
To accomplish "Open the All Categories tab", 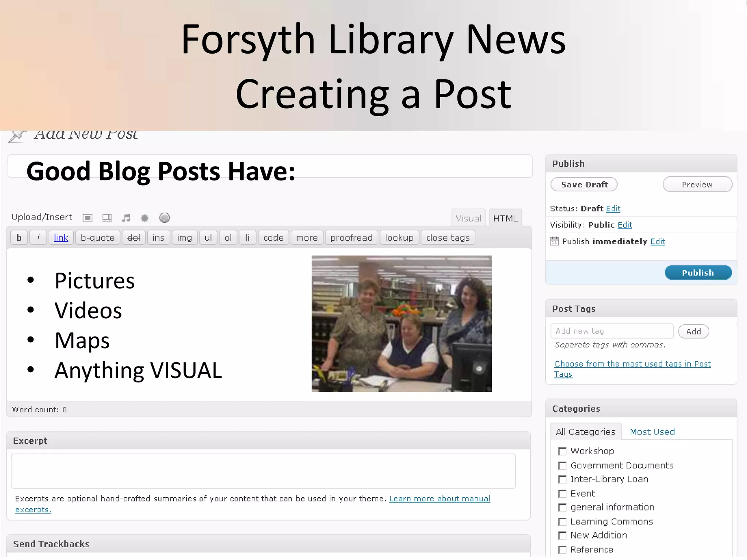I will 585,432.
